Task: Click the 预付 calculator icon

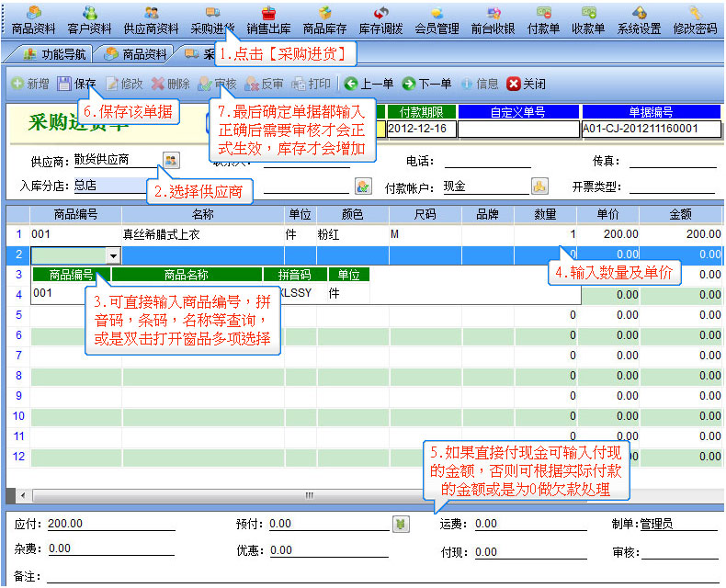Action: 401,524
